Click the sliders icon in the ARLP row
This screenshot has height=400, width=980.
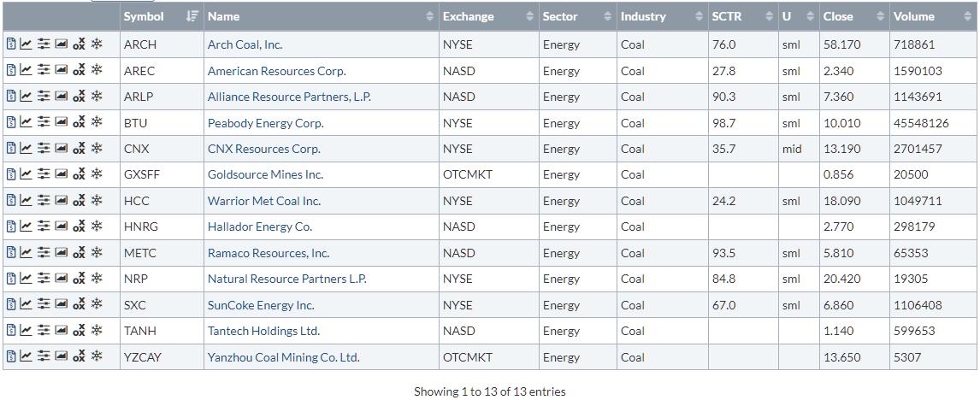point(44,97)
